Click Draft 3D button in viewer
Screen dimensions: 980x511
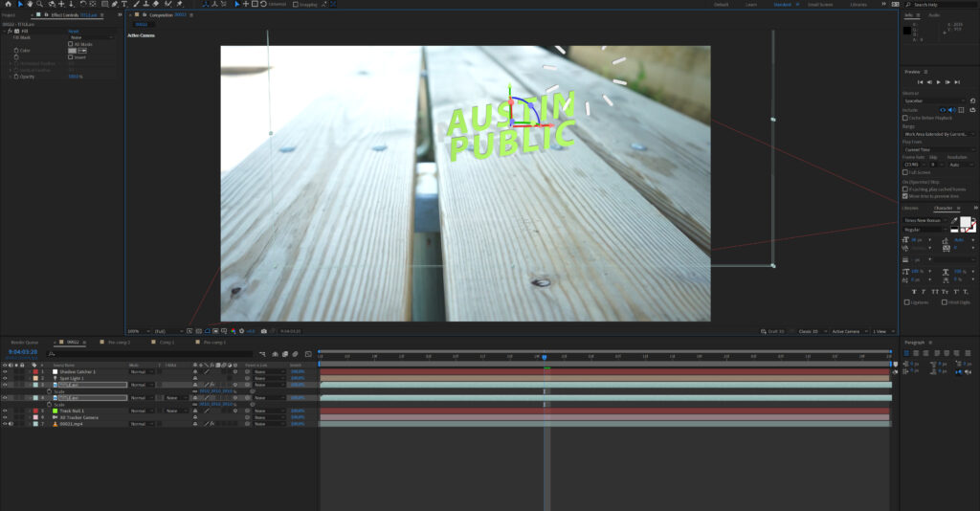point(772,331)
